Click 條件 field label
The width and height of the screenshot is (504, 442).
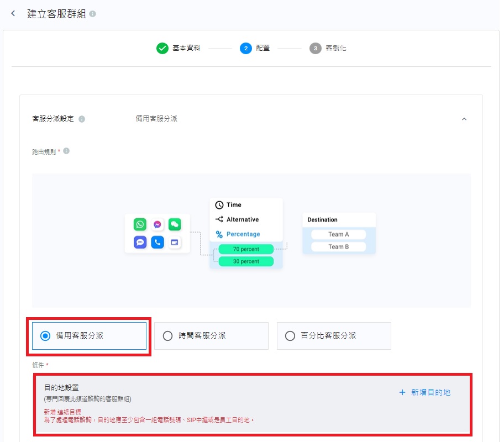point(38,365)
